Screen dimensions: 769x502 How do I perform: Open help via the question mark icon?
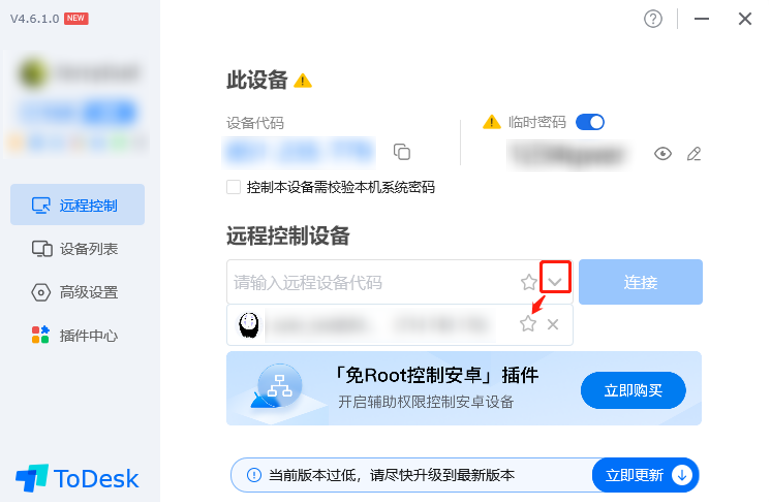coord(653,19)
